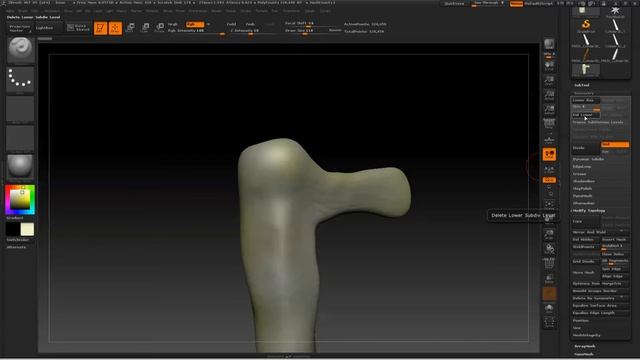This screenshot has height=360, width=640.
Task: Toggle the Floor grid button
Action: click(x=549, y=140)
